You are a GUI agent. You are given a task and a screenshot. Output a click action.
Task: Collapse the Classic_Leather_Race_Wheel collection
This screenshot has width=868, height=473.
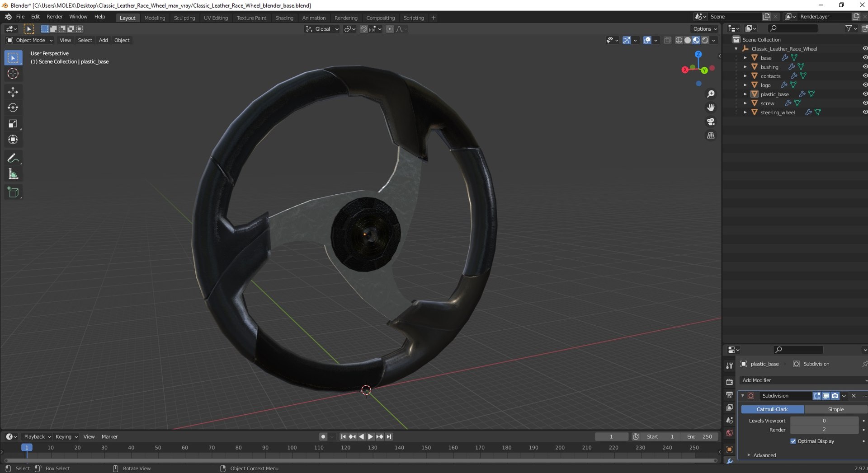(x=736, y=49)
